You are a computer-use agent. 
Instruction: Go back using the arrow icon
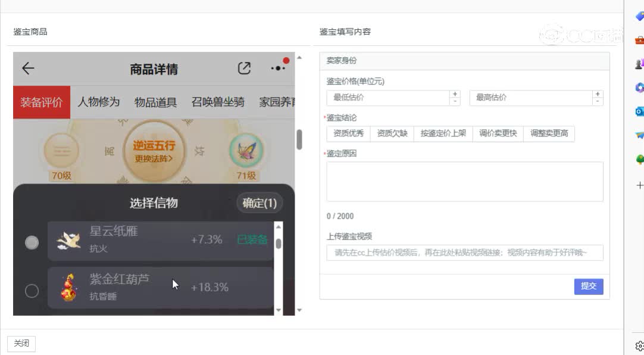coord(28,68)
